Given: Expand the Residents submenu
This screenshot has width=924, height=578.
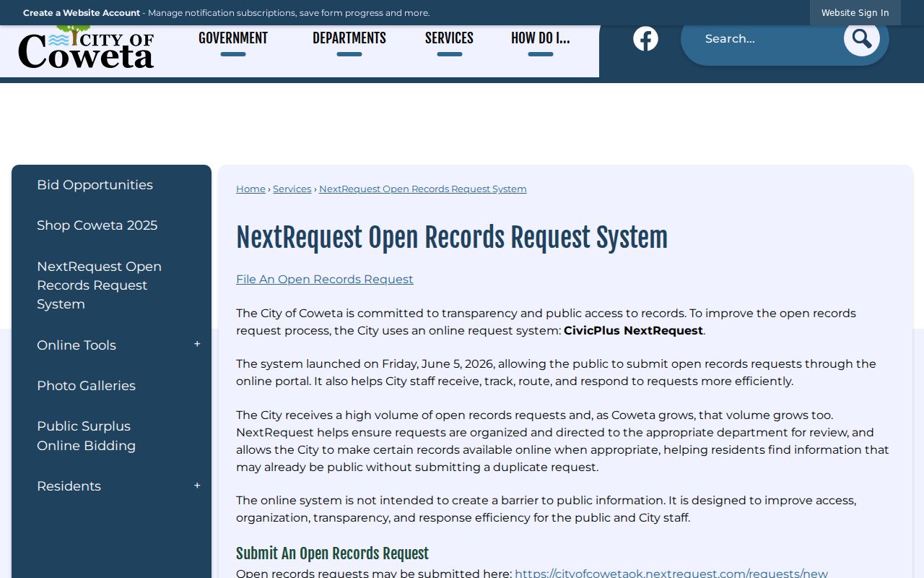Looking at the screenshot, I should [x=197, y=486].
